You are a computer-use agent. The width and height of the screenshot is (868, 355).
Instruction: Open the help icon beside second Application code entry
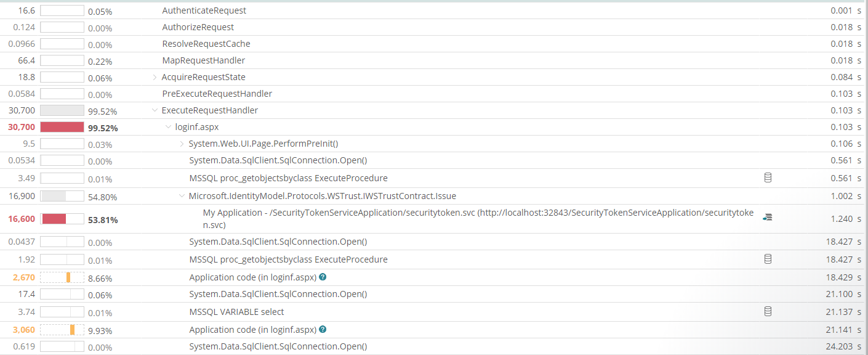coord(323,329)
